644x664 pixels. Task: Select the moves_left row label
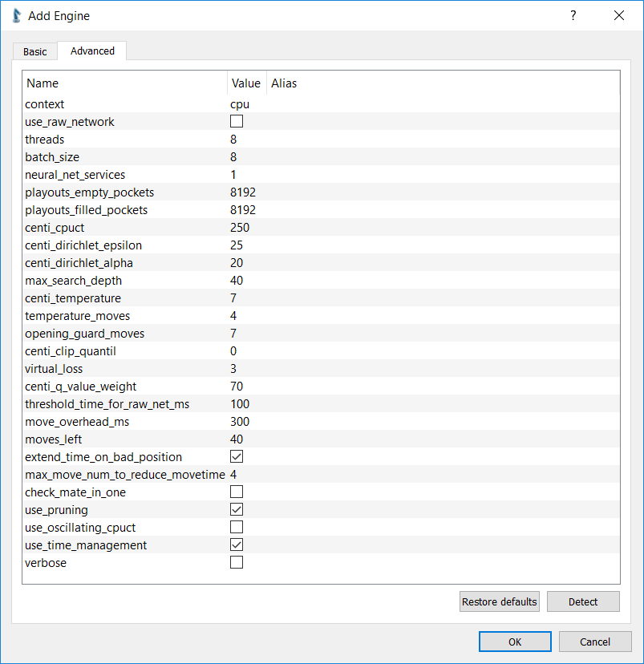click(x=54, y=439)
